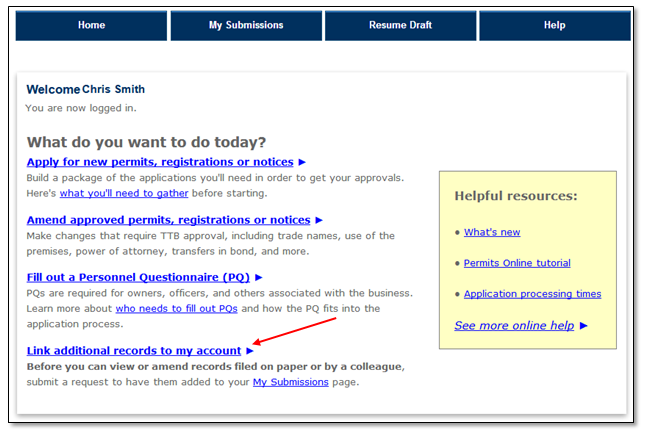Viewport: 653px width, 438px height.
Task: Open the 'what you'll need to gather' link
Action: pyautogui.click(x=116, y=193)
